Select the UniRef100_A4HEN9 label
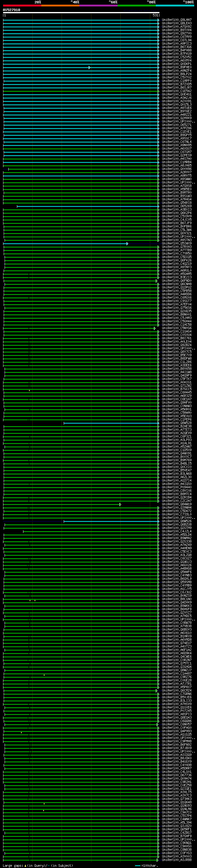The image size is (197, 868). [x=177, y=548]
